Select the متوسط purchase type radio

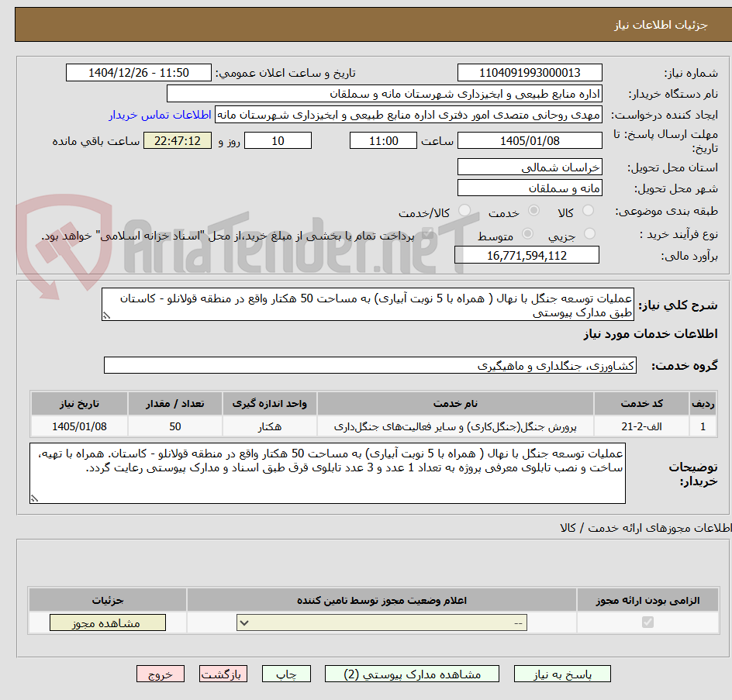coord(527,233)
